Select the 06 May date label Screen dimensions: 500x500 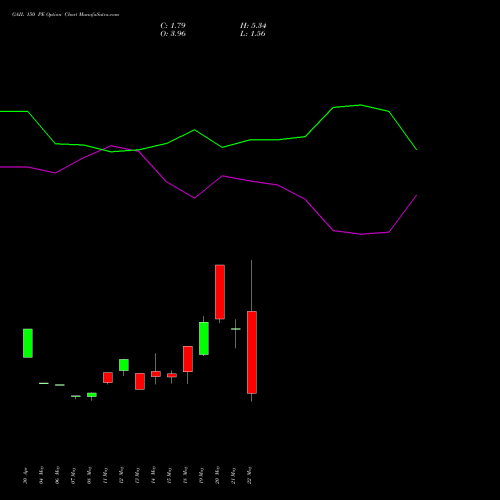(58, 475)
